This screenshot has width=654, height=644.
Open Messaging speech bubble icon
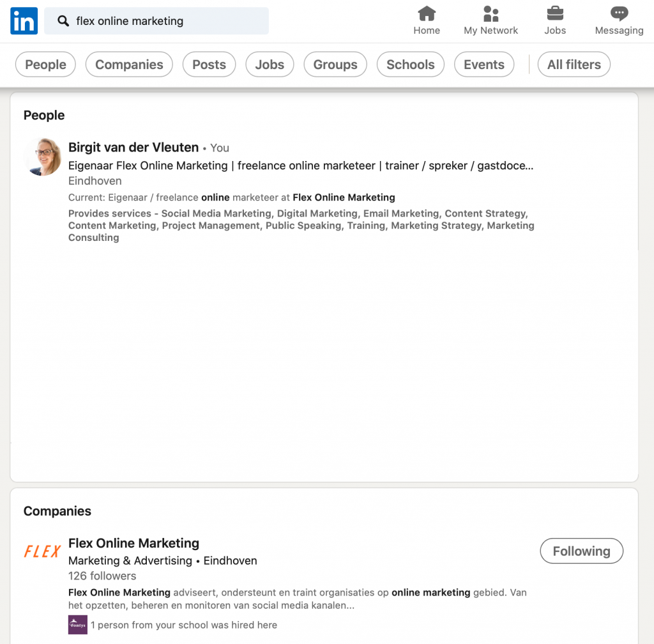click(620, 13)
